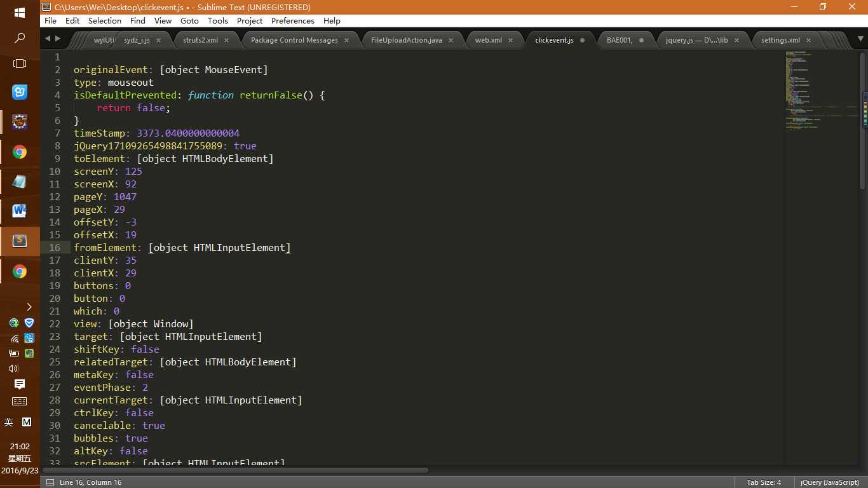Switch to the struts2.xml tab

pyautogui.click(x=201, y=40)
